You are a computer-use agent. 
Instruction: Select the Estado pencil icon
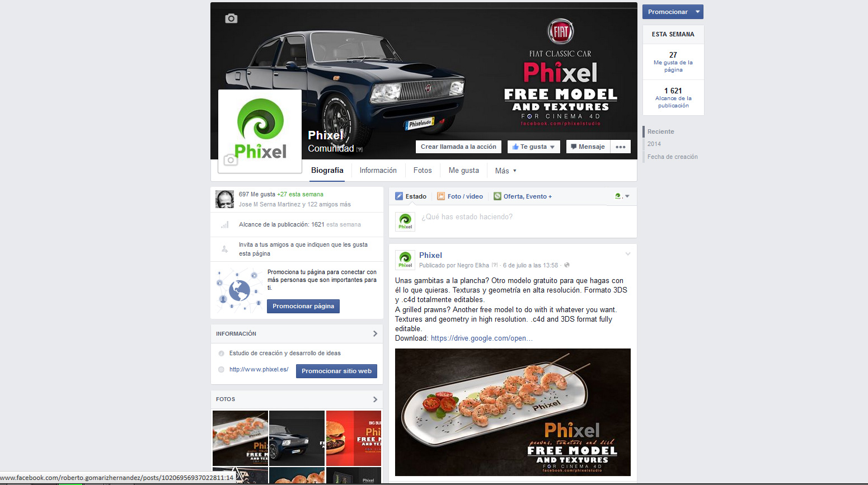399,196
